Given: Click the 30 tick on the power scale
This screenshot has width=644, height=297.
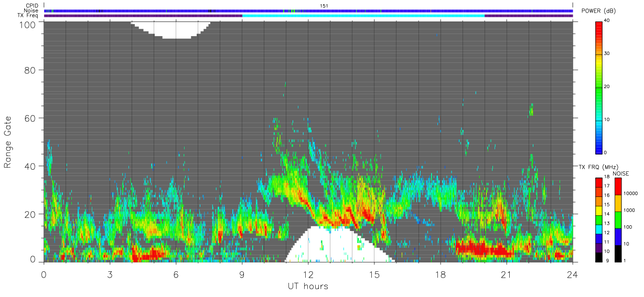Looking at the screenshot, I should coord(607,53).
